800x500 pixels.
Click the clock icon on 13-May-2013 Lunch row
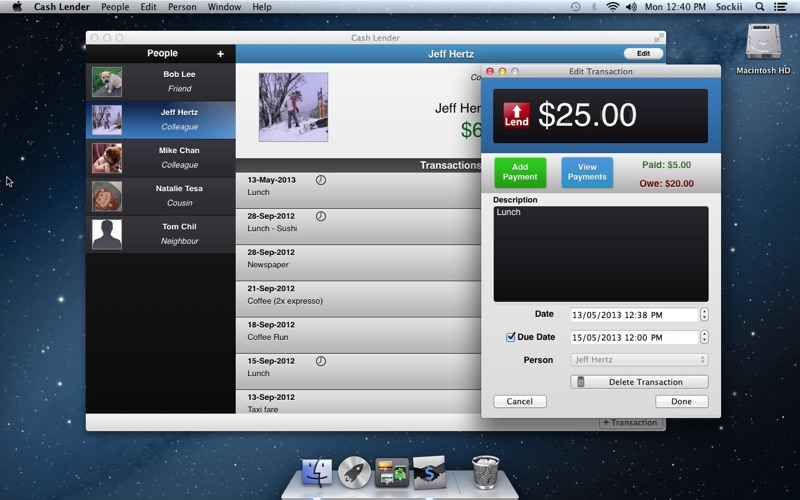pos(320,180)
